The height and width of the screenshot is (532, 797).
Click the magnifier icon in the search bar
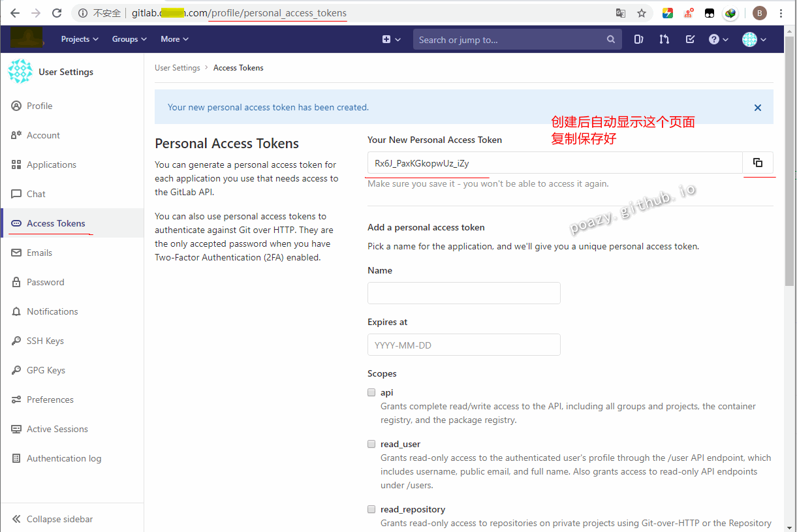coord(610,39)
